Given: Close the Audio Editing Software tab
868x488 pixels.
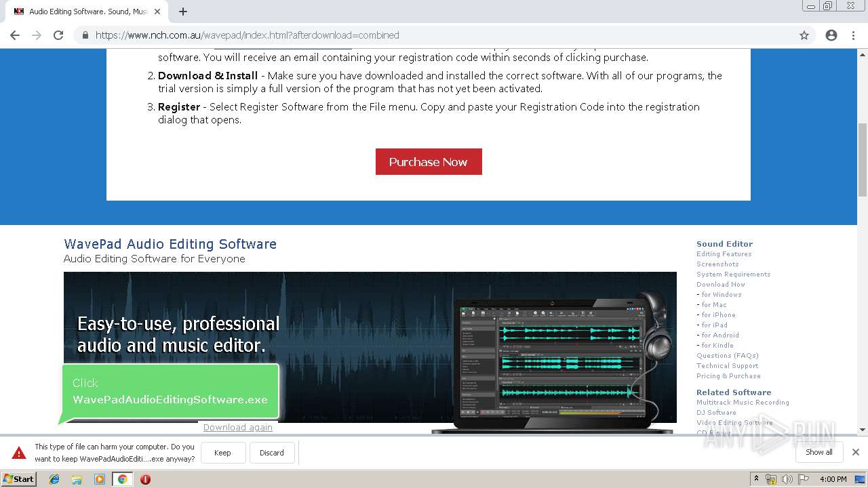Looking at the screenshot, I should point(157,12).
